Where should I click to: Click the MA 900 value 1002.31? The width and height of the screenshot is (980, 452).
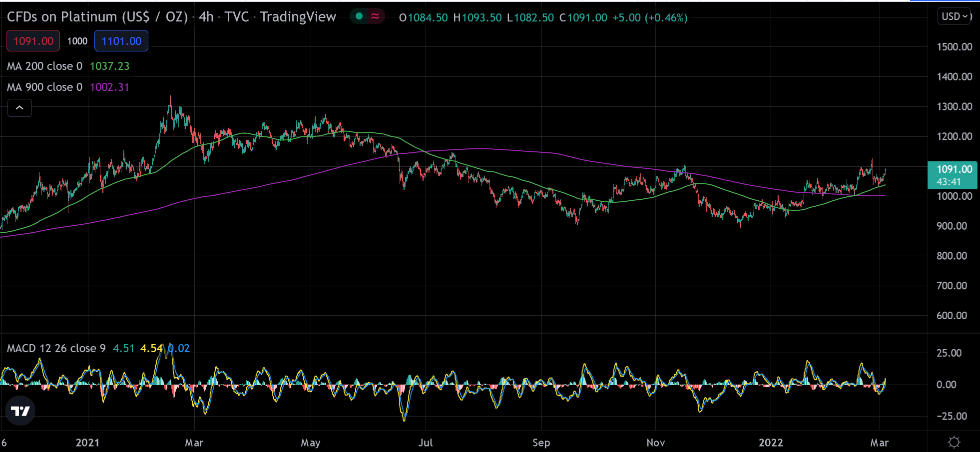click(109, 87)
